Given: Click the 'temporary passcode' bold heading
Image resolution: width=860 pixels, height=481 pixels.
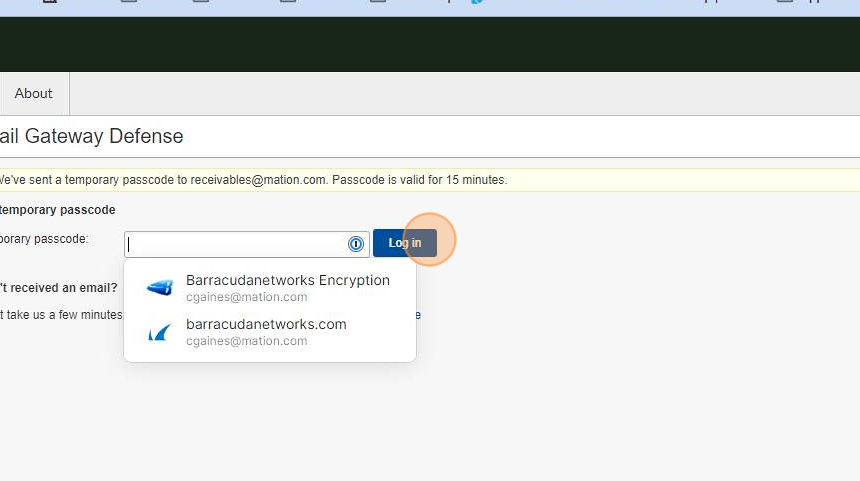Looking at the screenshot, I should click(x=58, y=210).
